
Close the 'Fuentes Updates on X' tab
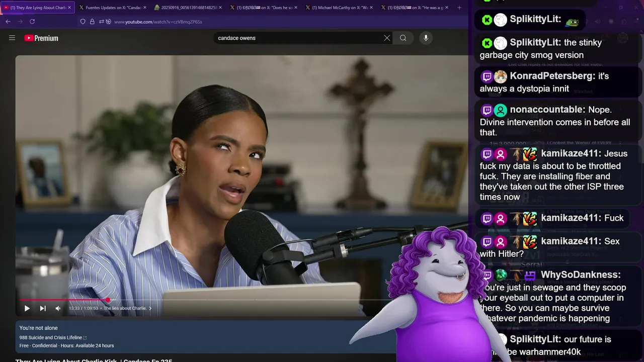pos(145,8)
